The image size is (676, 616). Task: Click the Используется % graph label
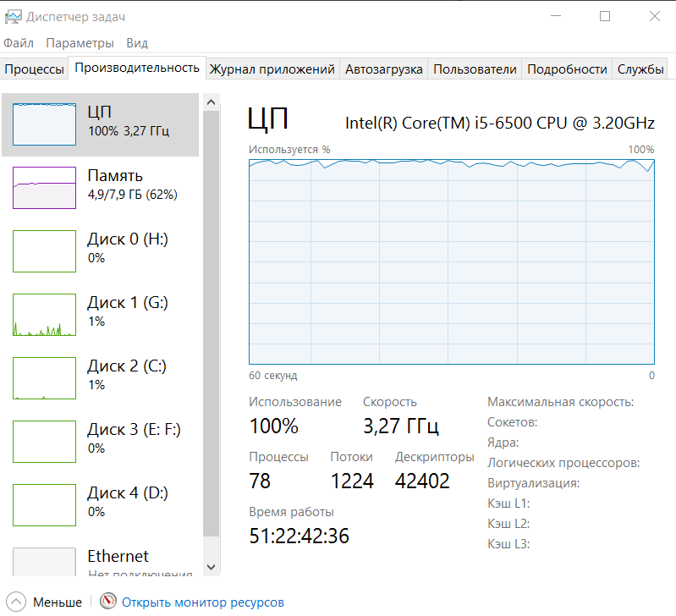(289, 150)
